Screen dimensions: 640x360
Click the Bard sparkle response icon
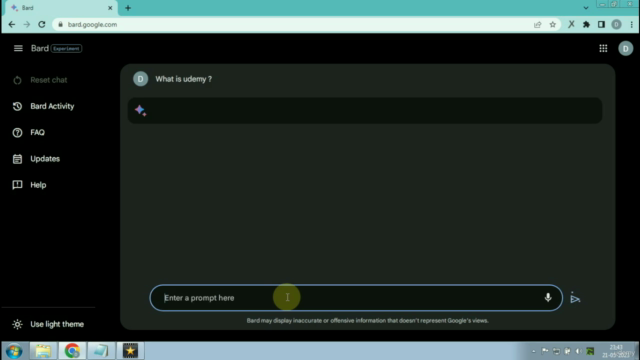pyautogui.click(x=140, y=110)
